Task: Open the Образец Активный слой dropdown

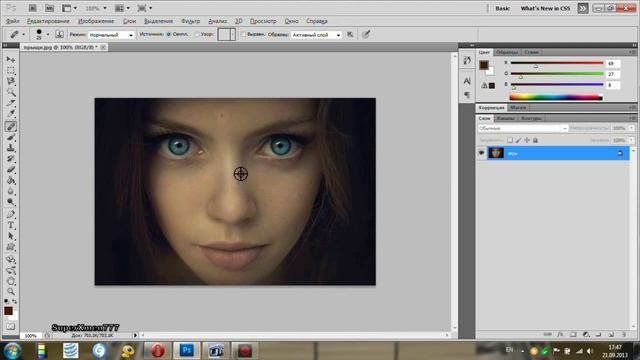Action: (316, 35)
